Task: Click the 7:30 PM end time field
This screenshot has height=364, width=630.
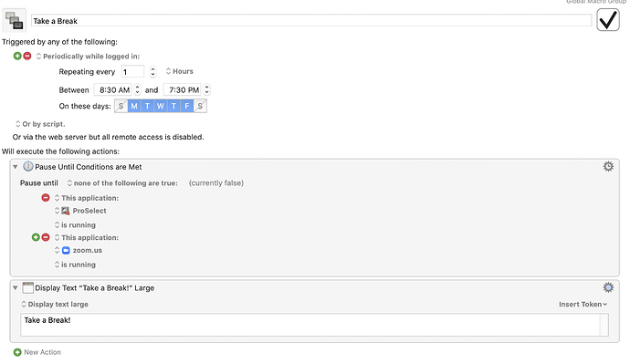Action: [x=183, y=90]
